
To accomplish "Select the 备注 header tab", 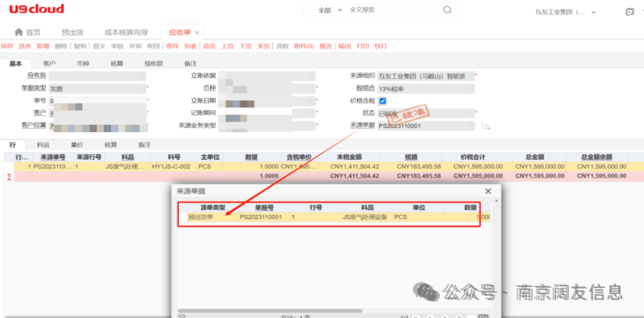I will coord(190,64).
